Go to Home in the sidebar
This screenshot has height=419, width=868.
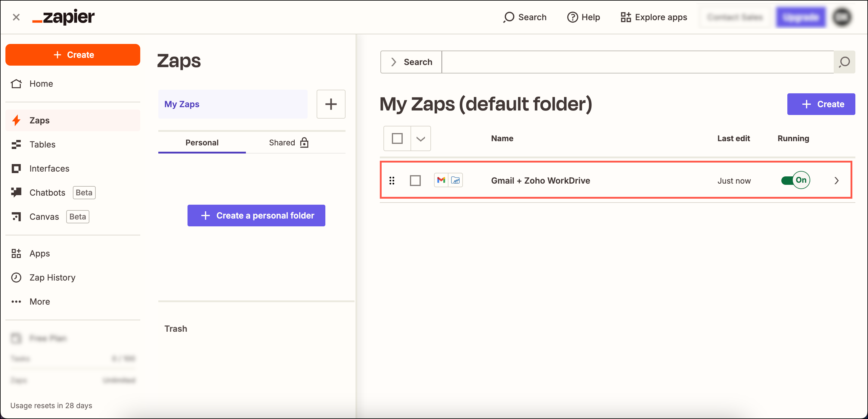tap(73, 84)
